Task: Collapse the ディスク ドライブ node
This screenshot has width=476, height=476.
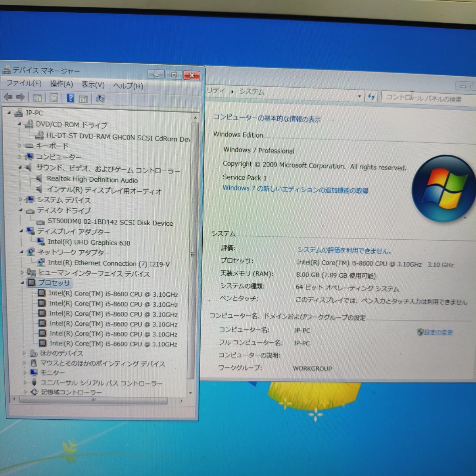Action: tap(21, 210)
